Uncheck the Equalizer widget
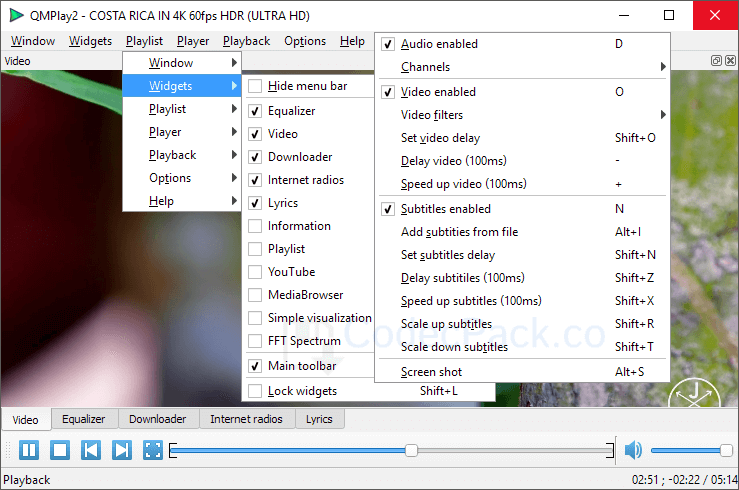This screenshot has height=490, width=739. (x=255, y=111)
